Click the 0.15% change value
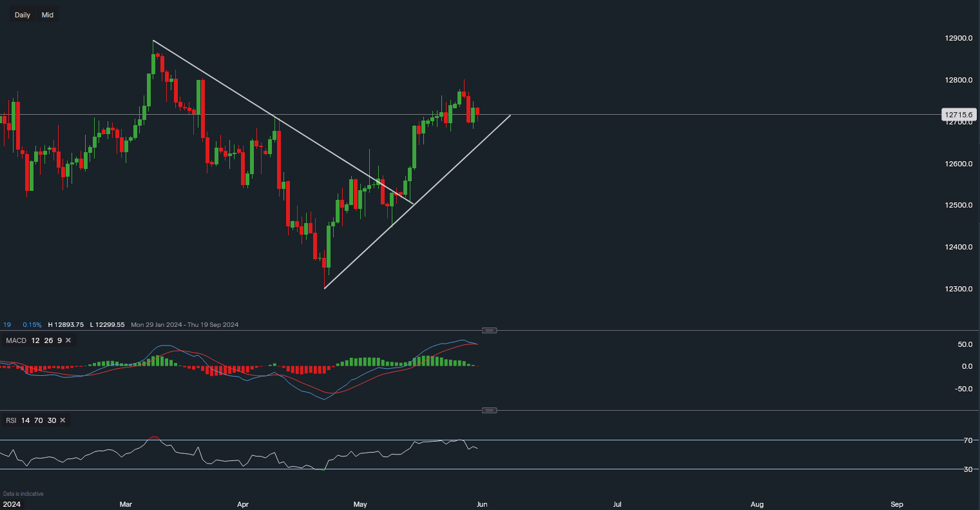The width and height of the screenshot is (980, 510). pos(32,324)
